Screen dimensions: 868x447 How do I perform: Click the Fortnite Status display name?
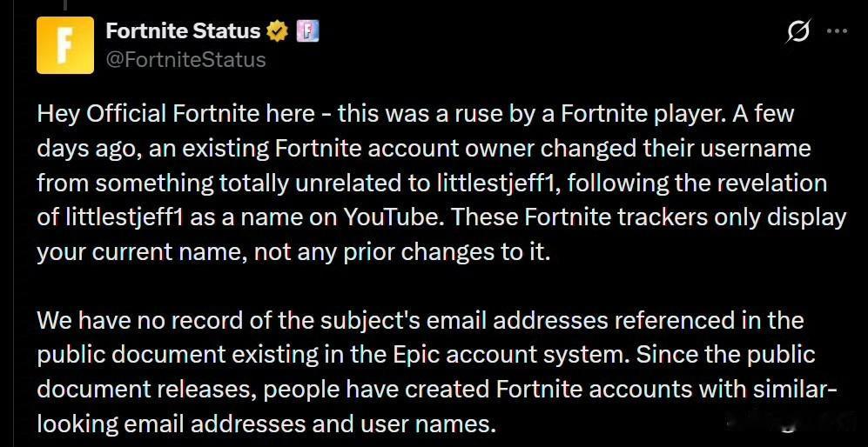[183, 32]
